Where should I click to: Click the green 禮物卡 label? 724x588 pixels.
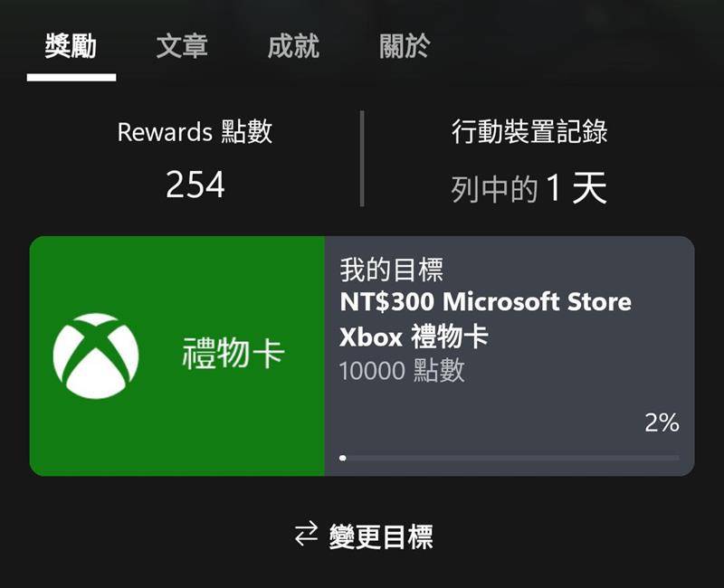pyautogui.click(x=233, y=353)
